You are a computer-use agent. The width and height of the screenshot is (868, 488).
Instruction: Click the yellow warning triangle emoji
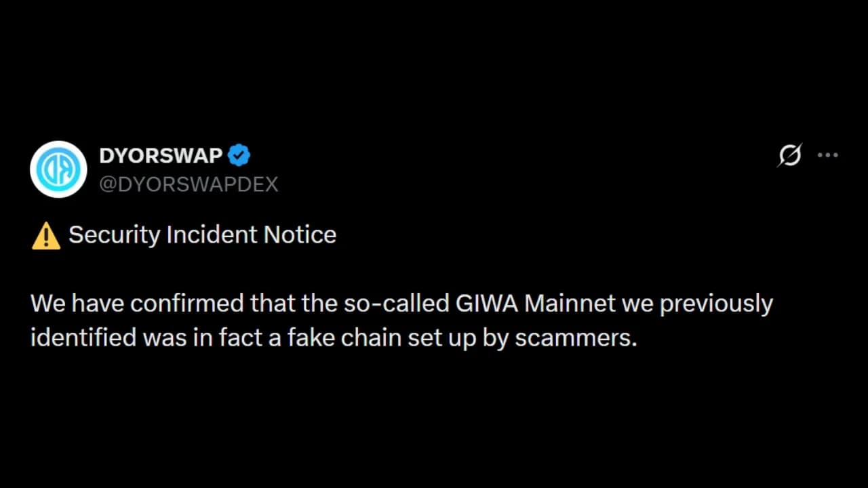(46, 236)
